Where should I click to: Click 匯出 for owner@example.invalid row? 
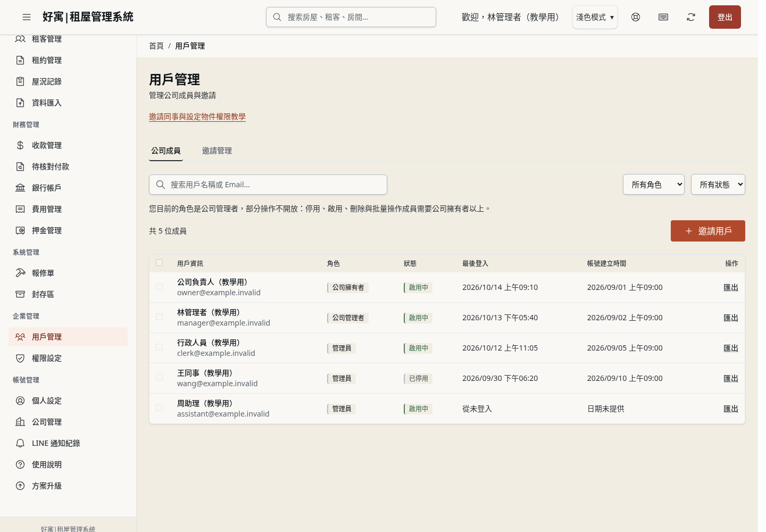click(731, 287)
